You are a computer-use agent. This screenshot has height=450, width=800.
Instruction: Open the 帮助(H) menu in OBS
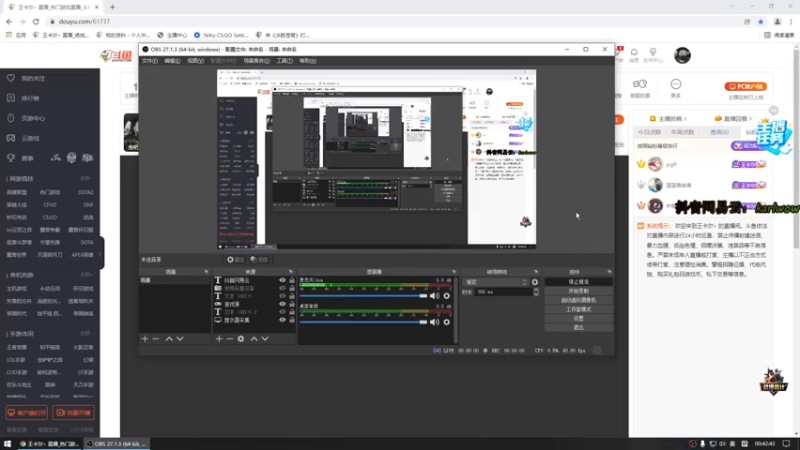pyautogui.click(x=308, y=61)
